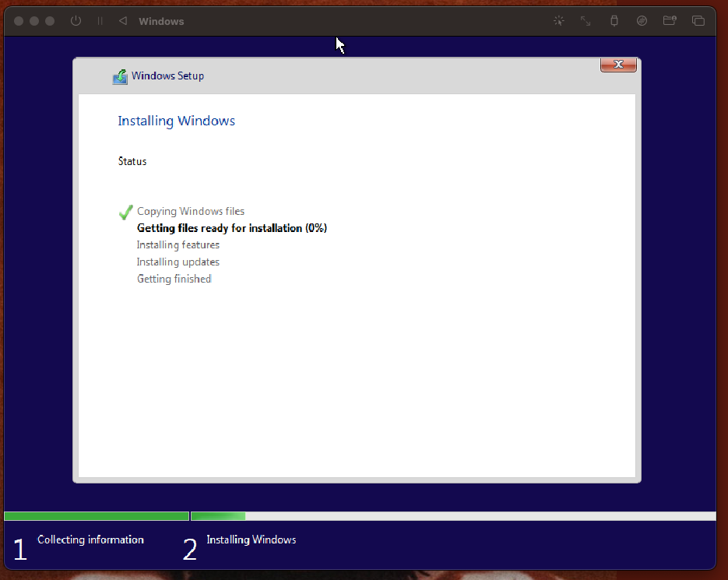Click the restart triangle icon in toolbar
The height and width of the screenshot is (580, 728).
coord(122,21)
